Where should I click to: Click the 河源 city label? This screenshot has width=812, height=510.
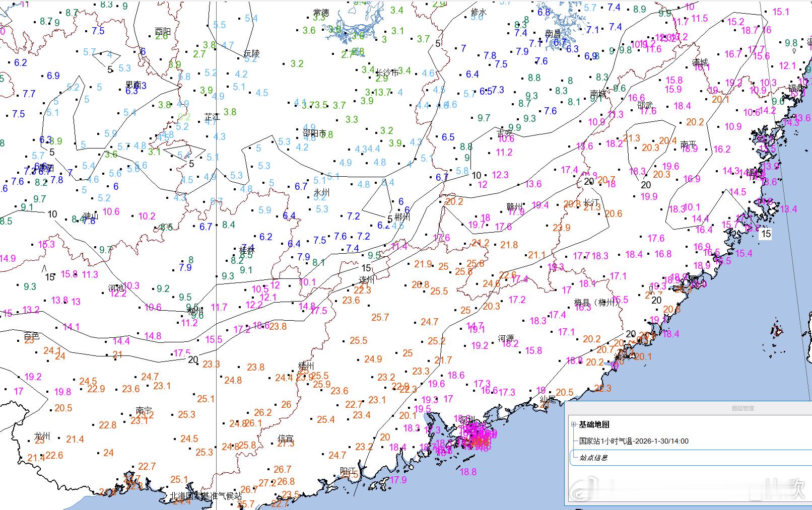[506, 338]
